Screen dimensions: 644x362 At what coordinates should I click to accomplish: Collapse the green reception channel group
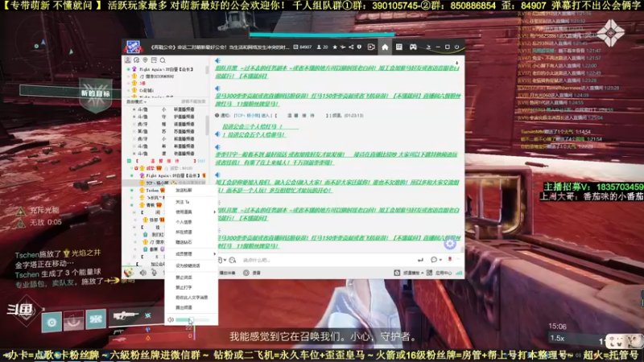129,161
